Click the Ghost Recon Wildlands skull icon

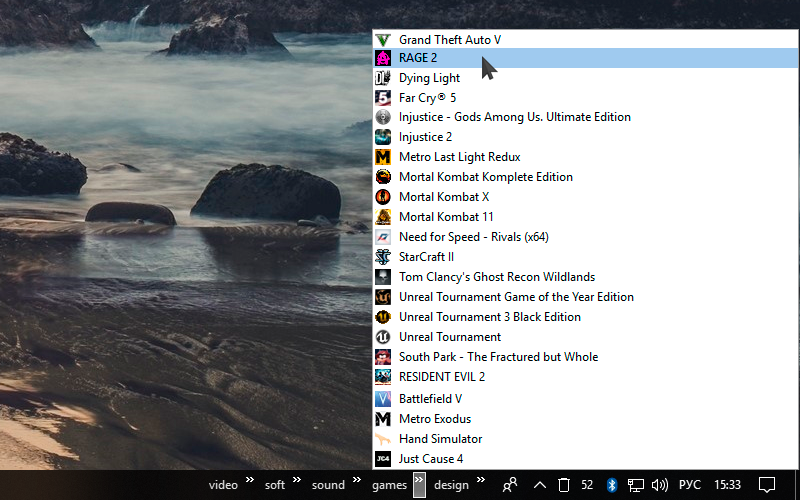point(383,277)
